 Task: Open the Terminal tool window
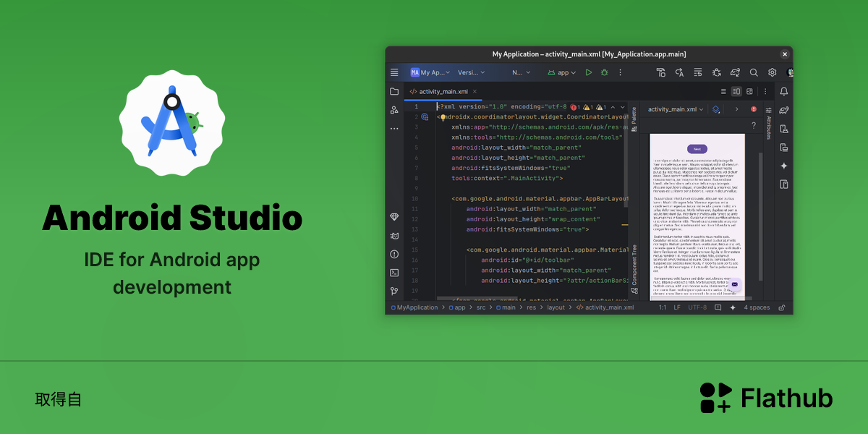394,273
